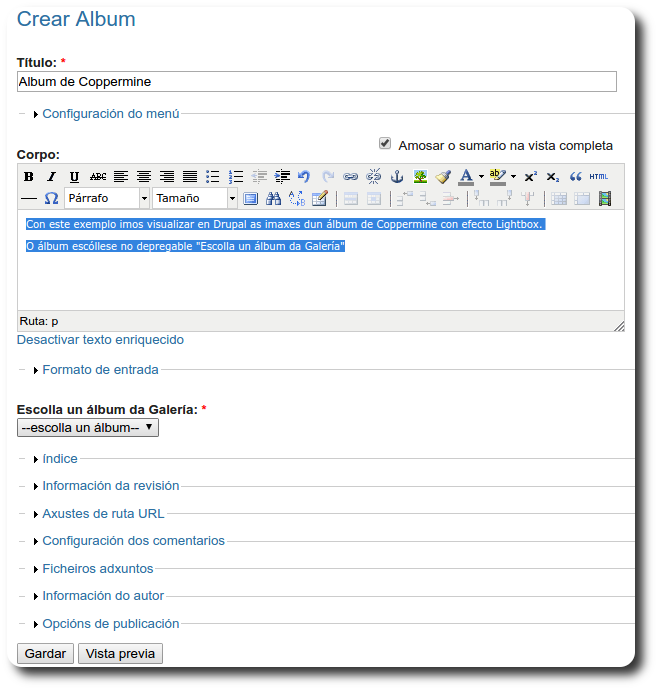Click the undo arrow icon

[304, 177]
